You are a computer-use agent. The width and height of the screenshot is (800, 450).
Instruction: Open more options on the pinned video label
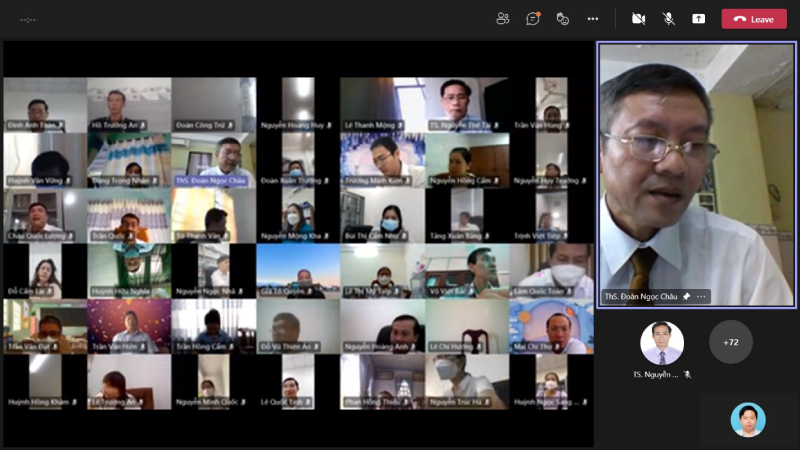pyautogui.click(x=702, y=297)
